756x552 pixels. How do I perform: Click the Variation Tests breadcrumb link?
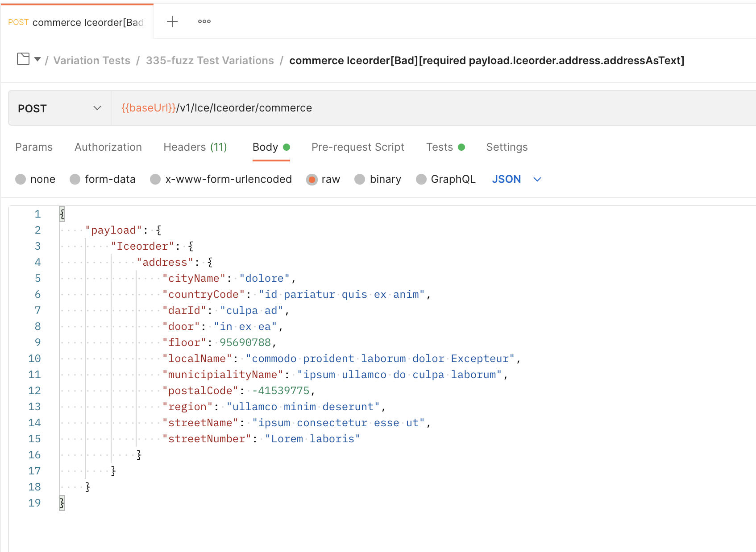coord(91,60)
